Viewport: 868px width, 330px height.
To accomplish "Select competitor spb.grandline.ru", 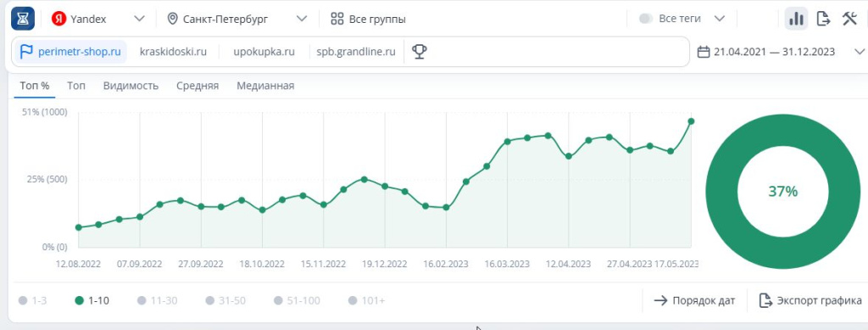I will (356, 52).
